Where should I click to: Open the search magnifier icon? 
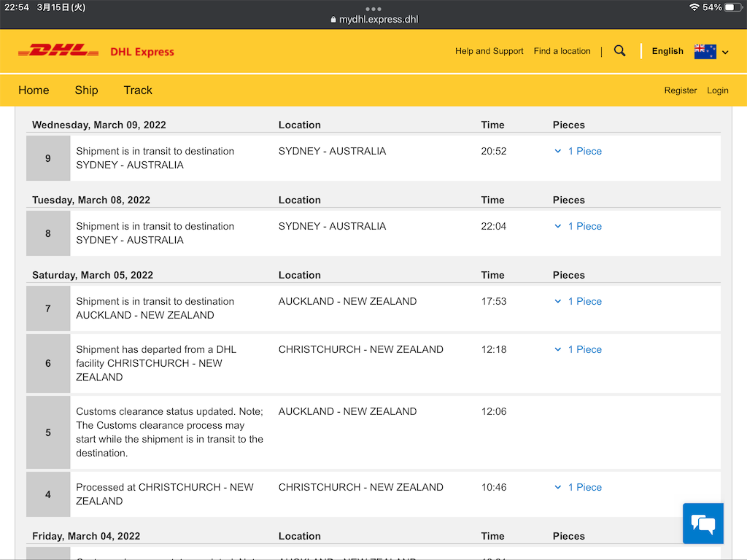pos(619,50)
